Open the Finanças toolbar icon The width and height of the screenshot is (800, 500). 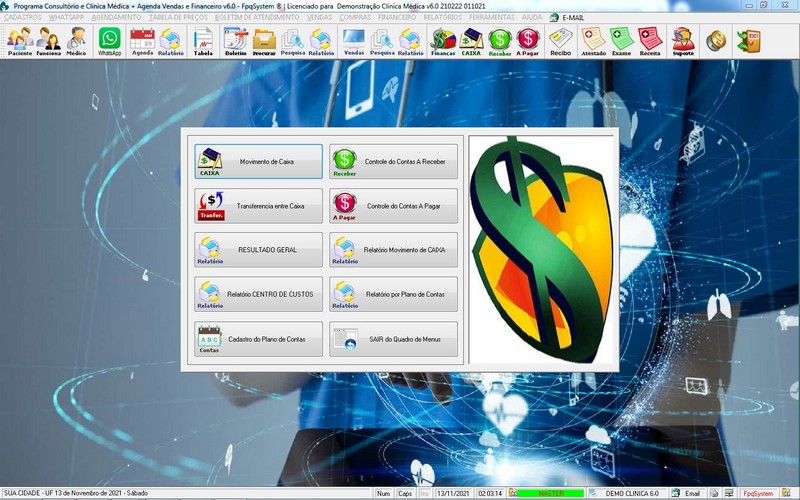coord(443,41)
